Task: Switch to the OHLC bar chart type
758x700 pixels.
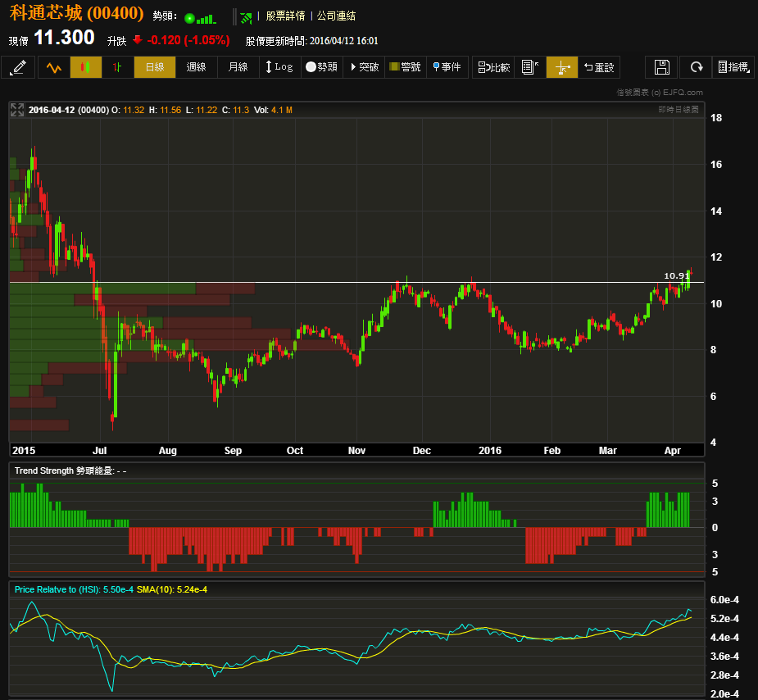Action: click(117, 67)
